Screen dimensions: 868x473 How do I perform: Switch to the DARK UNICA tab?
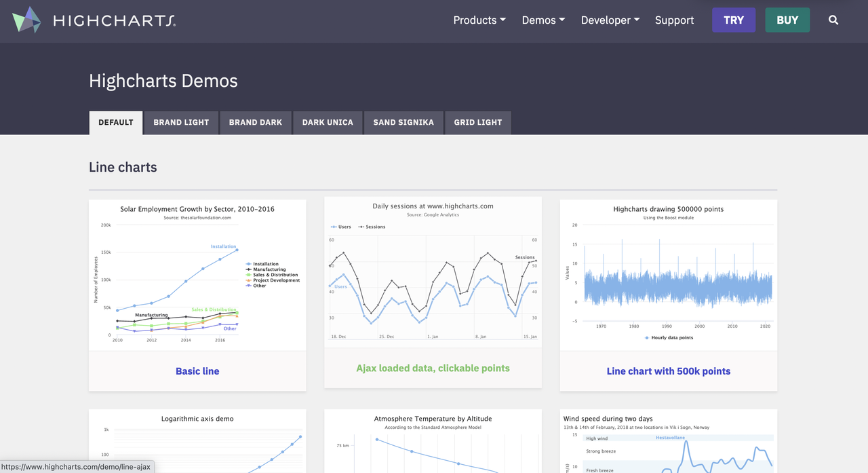point(328,123)
